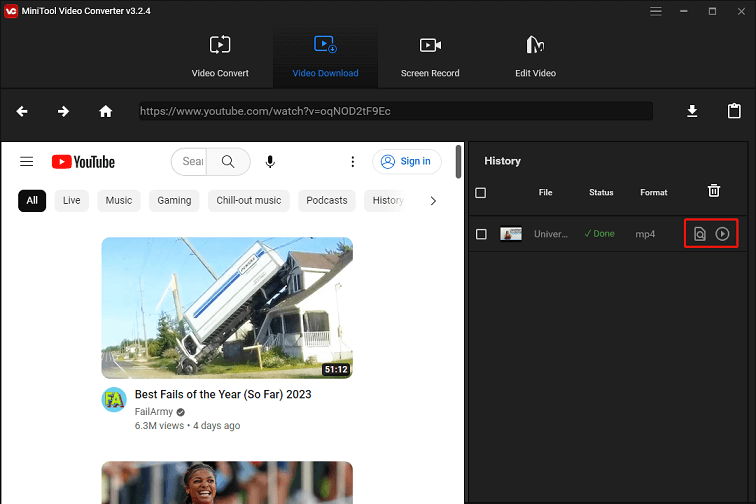Select the Podcasts filter chip

[x=326, y=201]
